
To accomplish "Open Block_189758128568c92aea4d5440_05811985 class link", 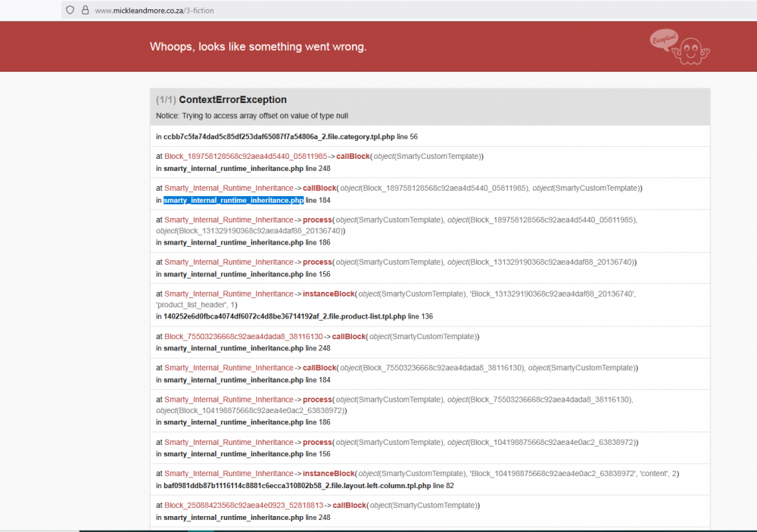I will [246, 157].
